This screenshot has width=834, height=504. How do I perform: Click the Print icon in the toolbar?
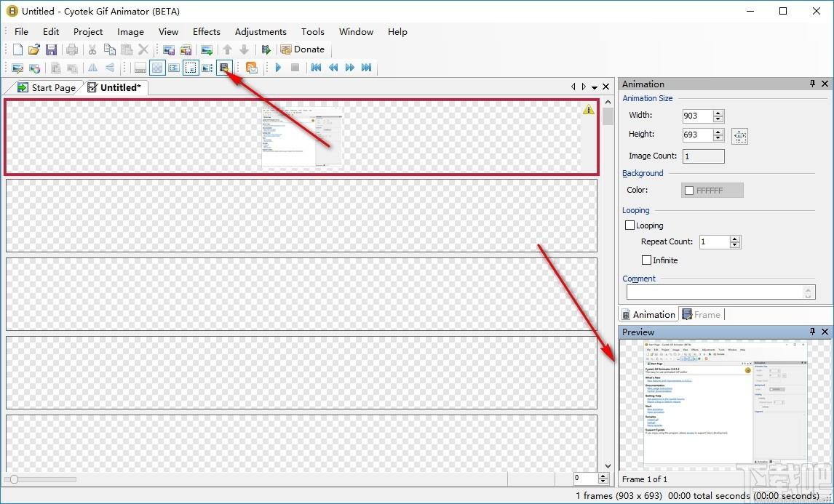72,49
